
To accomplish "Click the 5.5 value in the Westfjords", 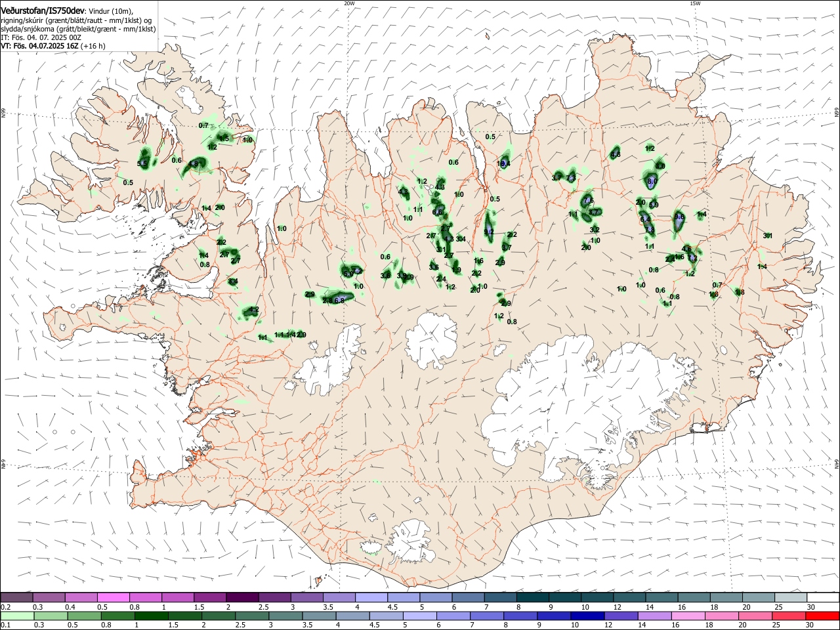I will [142, 163].
